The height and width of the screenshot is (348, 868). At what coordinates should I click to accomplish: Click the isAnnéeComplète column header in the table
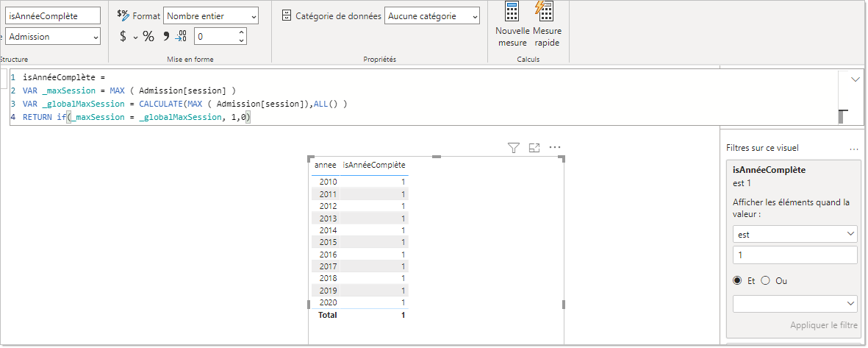click(x=374, y=165)
